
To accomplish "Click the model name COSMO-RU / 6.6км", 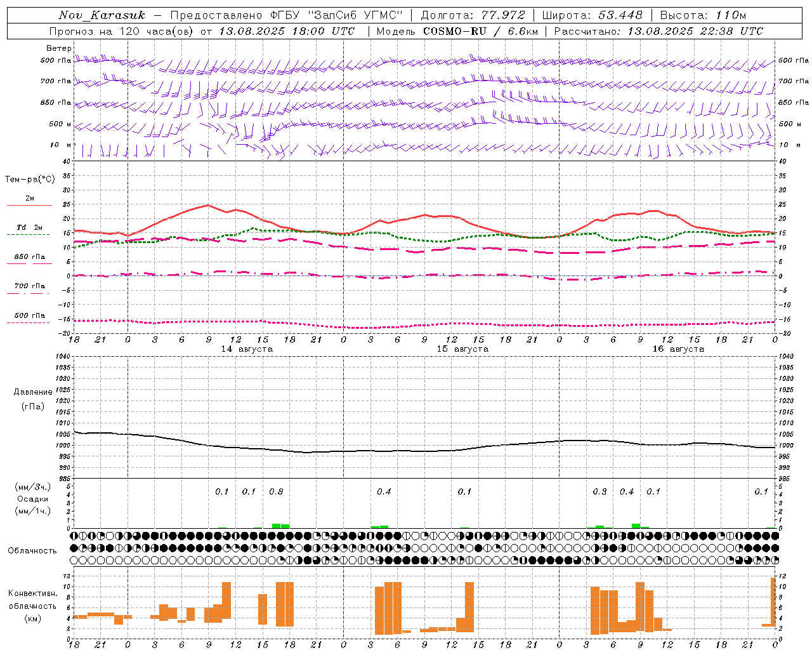I will click(x=481, y=31).
